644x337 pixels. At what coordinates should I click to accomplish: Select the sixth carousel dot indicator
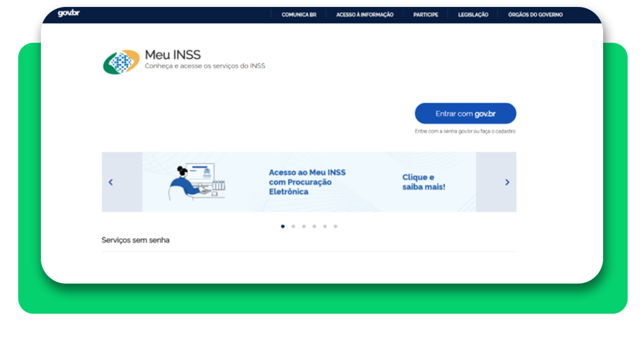(x=336, y=226)
